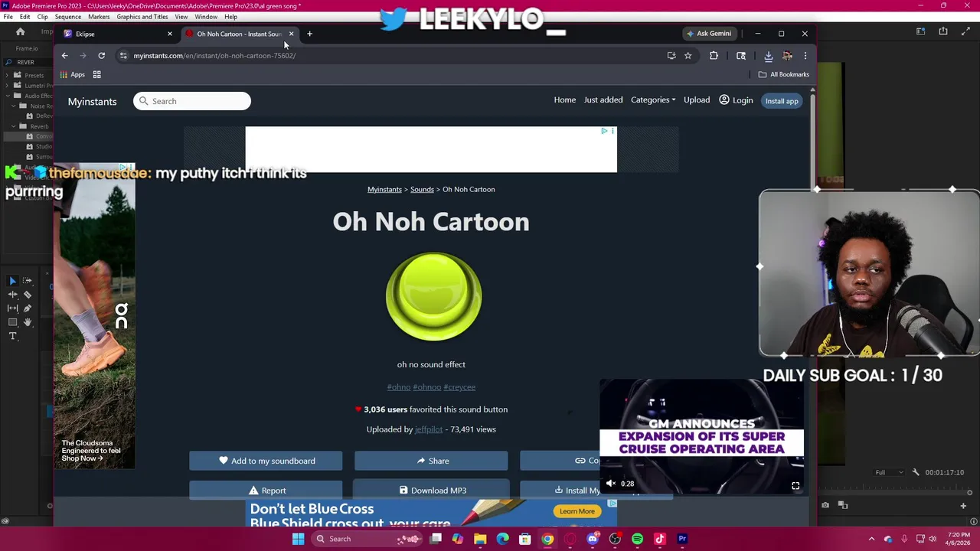Open All Bookmarks folder
This screenshot has height=551, width=980.
point(783,74)
